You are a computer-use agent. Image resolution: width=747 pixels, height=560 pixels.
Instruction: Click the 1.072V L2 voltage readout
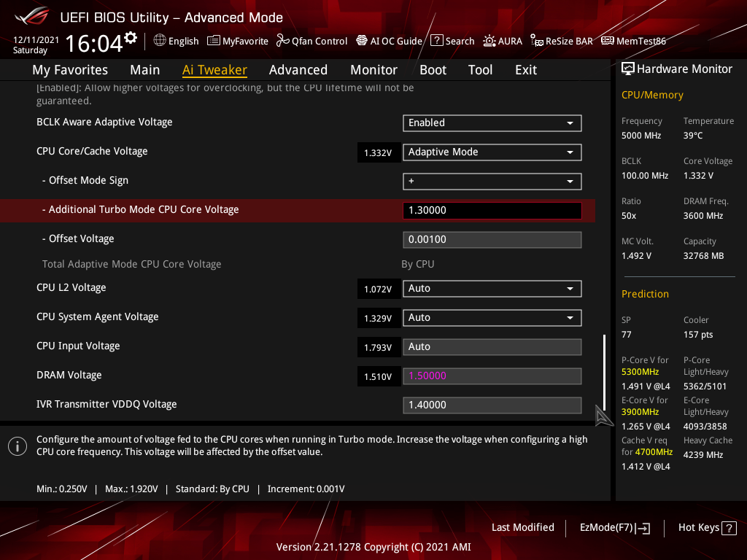pos(379,289)
